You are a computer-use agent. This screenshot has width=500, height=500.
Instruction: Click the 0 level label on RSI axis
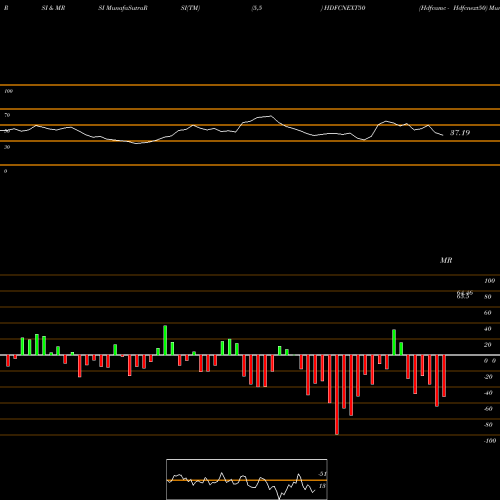click(5, 171)
